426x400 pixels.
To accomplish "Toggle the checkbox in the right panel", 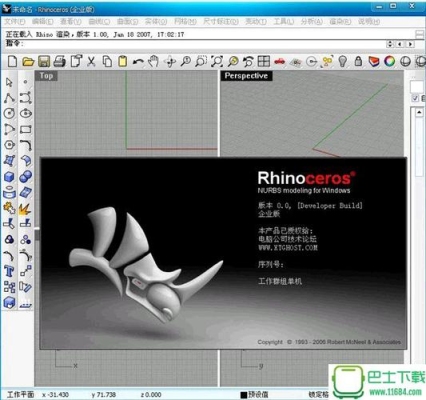I will (x=415, y=98).
